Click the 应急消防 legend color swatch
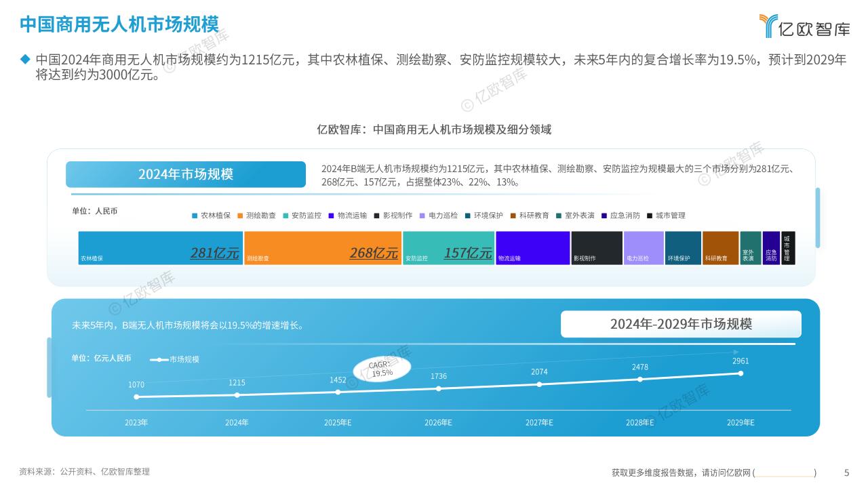Image resolution: width=868 pixels, height=488 pixels. [604, 216]
